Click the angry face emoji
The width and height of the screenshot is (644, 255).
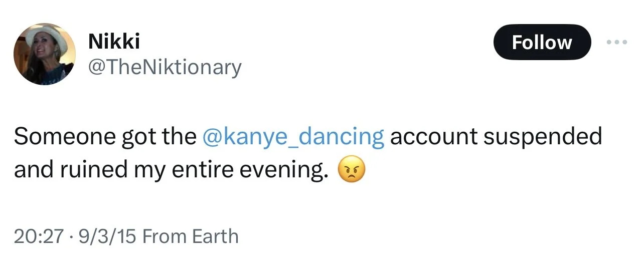pos(352,171)
